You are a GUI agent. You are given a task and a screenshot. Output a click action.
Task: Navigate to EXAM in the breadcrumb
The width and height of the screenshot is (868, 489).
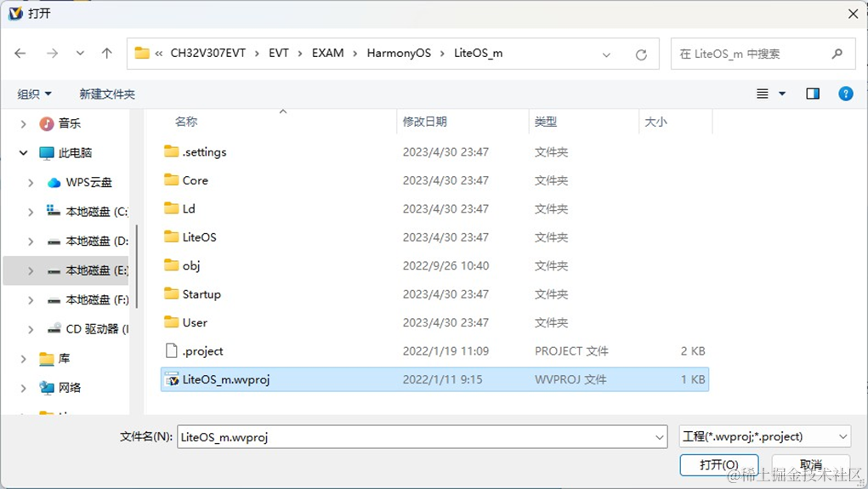(327, 54)
